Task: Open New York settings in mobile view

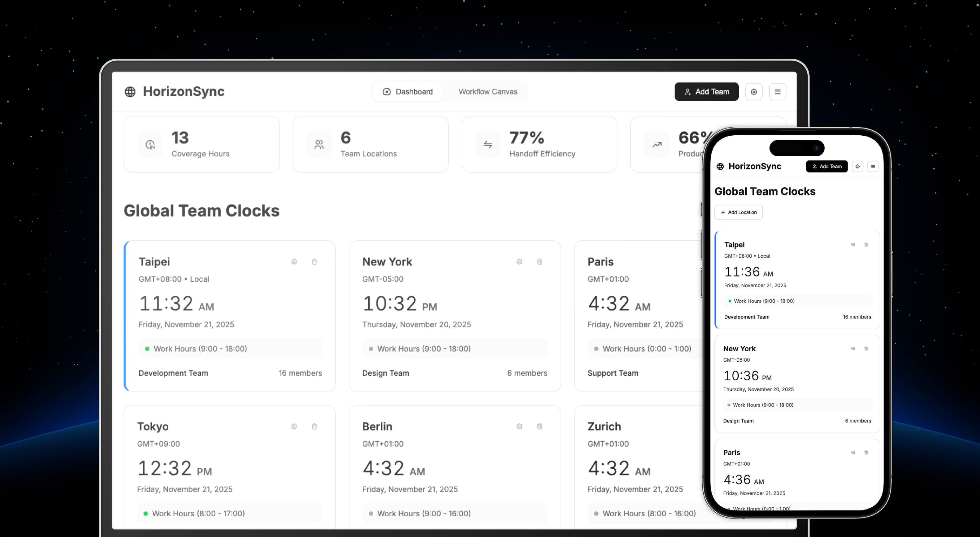Action: coord(853,349)
